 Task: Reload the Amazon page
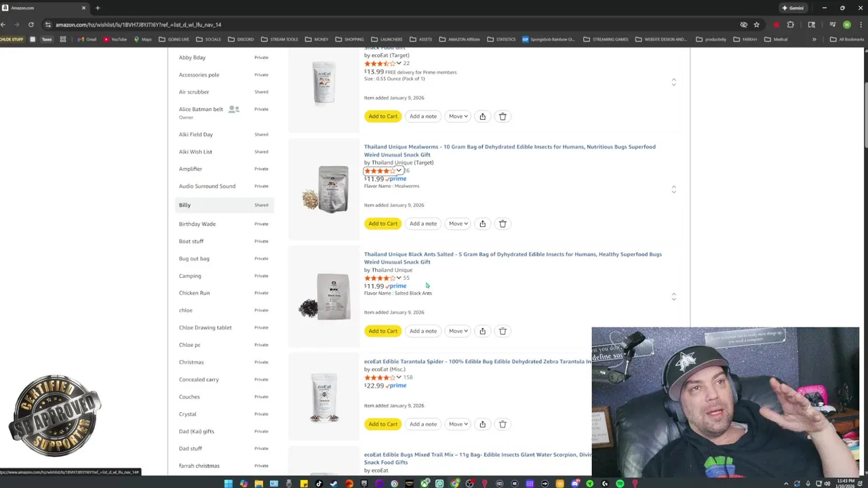(x=31, y=24)
